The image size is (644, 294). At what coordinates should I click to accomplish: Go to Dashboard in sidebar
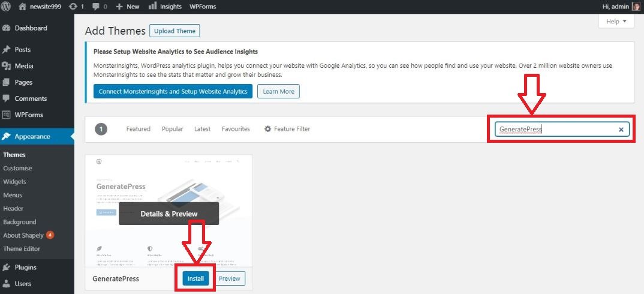[x=31, y=28]
